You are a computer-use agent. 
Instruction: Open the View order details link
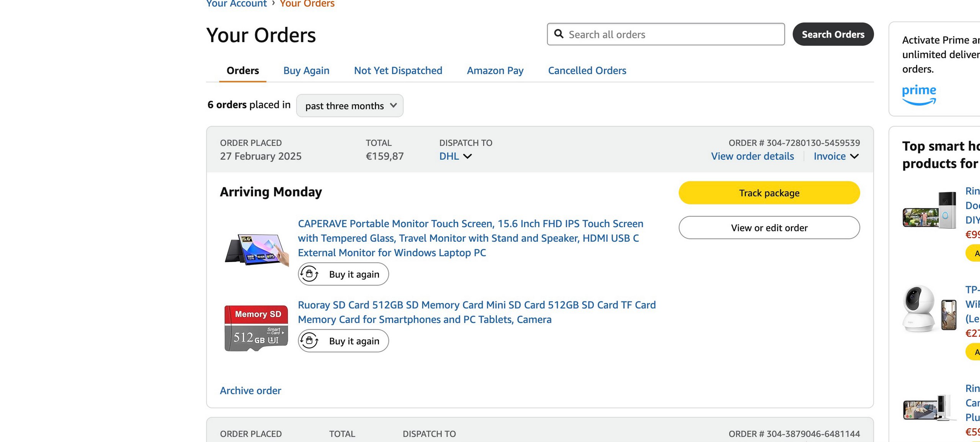pyautogui.click(x=752, y=156)
